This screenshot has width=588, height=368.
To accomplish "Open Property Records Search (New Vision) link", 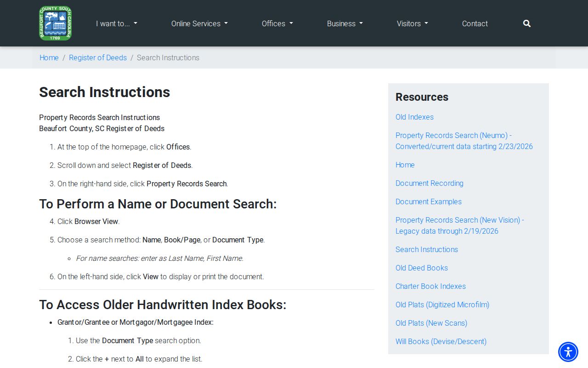I will click(460, 225).
